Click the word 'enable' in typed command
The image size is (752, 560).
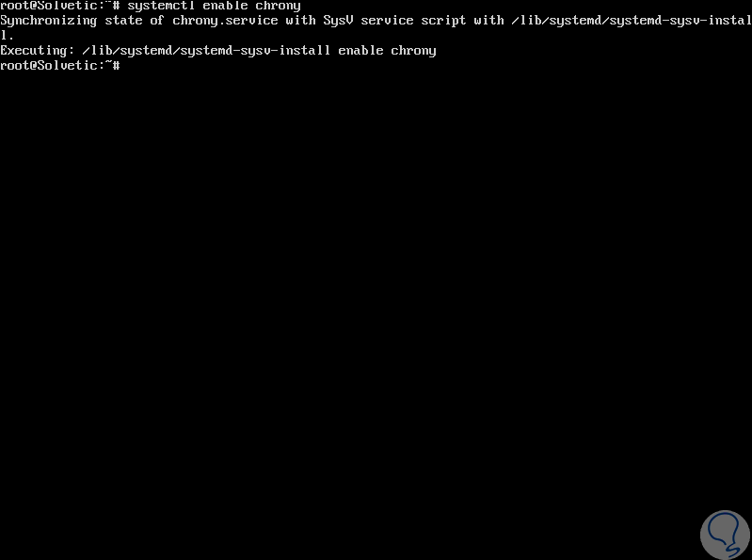point(225,6)
